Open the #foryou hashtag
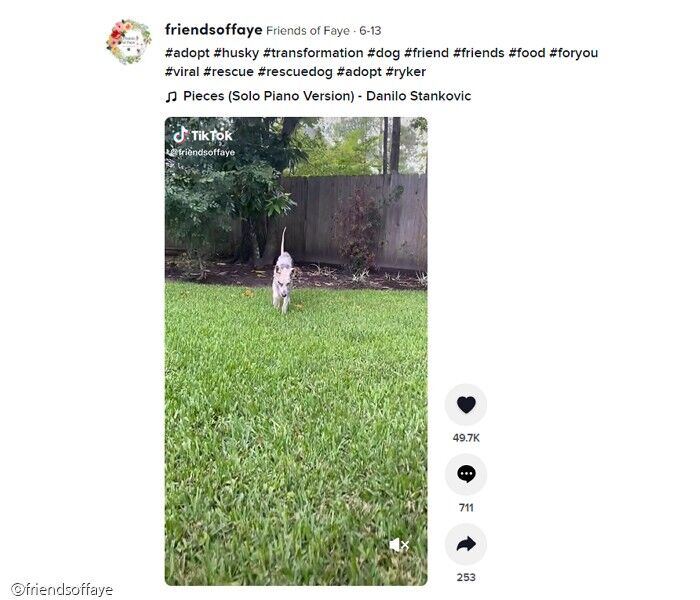Screen dimensions: 700x600 [x=574, y=53]
